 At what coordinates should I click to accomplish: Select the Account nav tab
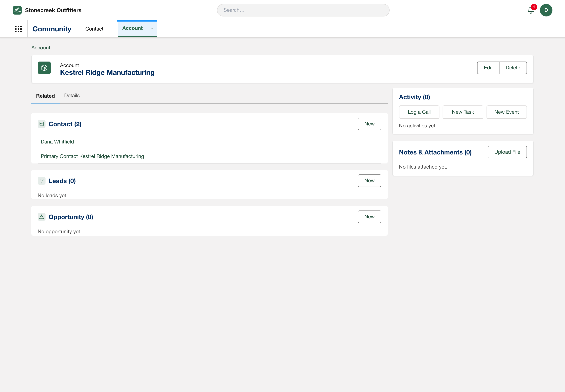133,28
